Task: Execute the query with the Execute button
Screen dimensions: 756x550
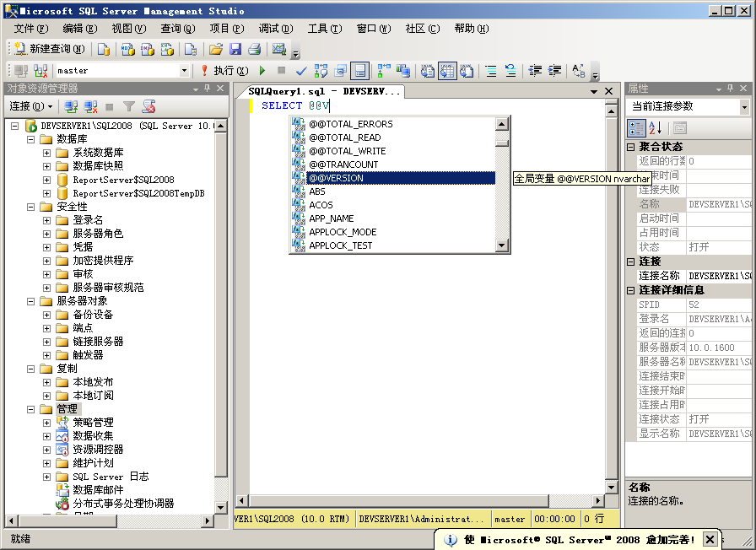Action: (224, 71)
